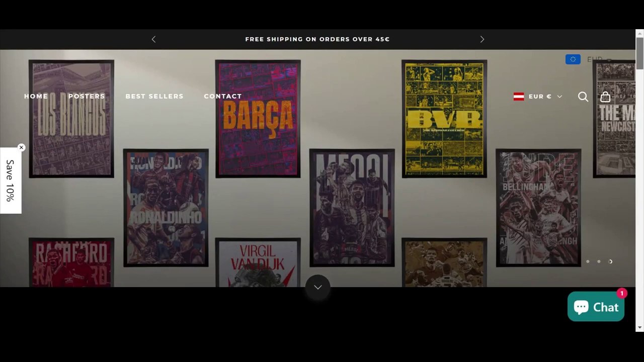This screenshot has height=362, width=644.
Task: Click the free shipping announcement text
Action: 317,39
